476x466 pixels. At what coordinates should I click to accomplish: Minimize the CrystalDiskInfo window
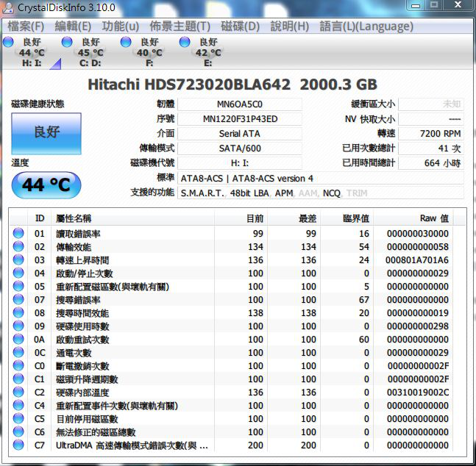tap(416, 5)
